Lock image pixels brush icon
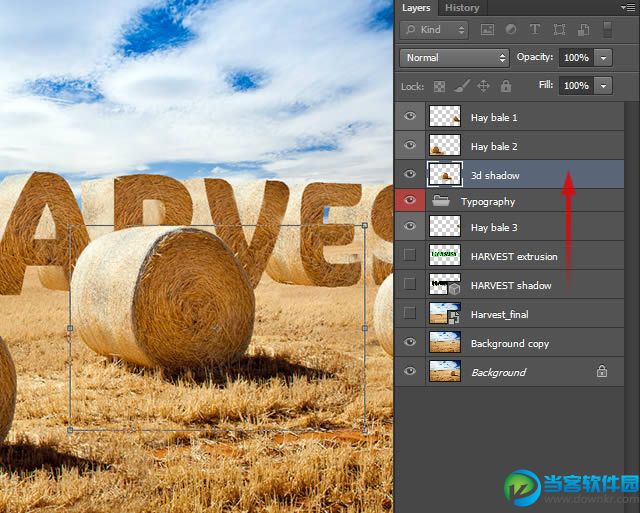Image resolution: width=640 pixels, height=513 pixels. click(462, 86)
